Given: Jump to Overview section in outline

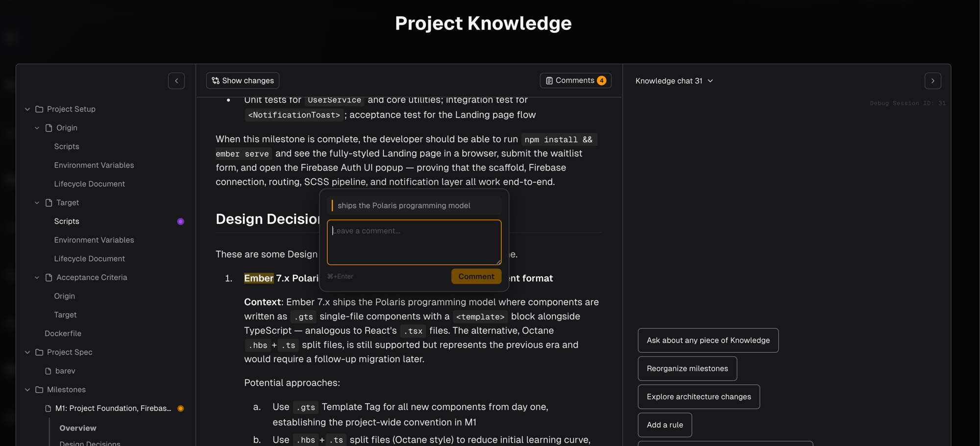Looking at the screenshot, I should (x=78, y=428).
